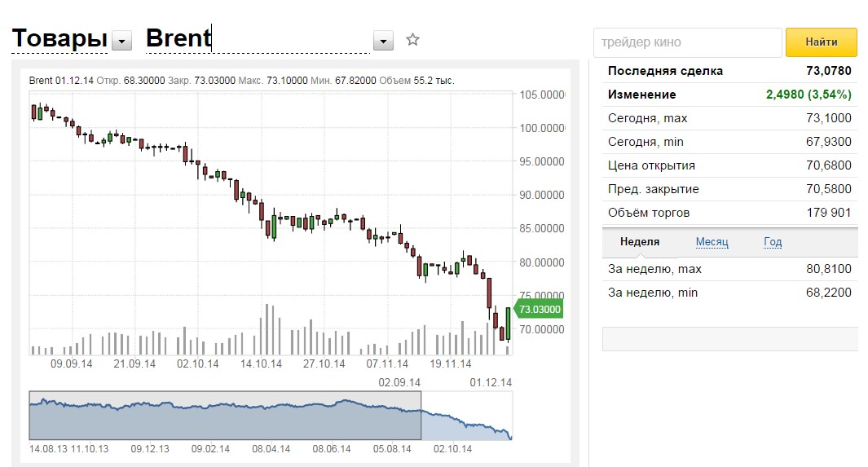Click the Объем 55.2 тыс. header value
Screen dimensions: 868x467
[x=416, y=81]
